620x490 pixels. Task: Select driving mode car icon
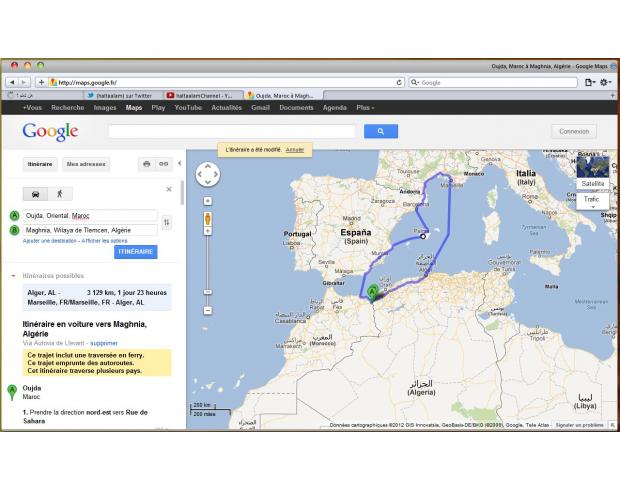35,194
